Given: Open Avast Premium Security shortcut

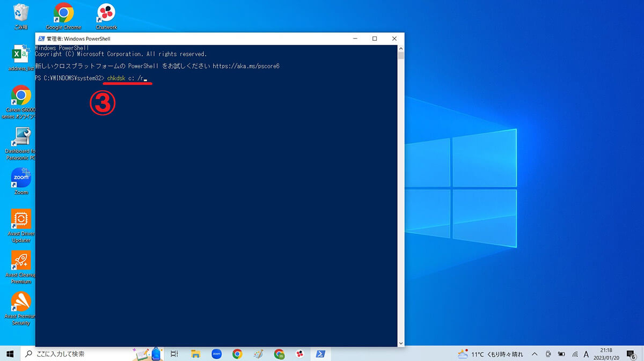Looking at the screenshot, I should (x=21, y=308).
